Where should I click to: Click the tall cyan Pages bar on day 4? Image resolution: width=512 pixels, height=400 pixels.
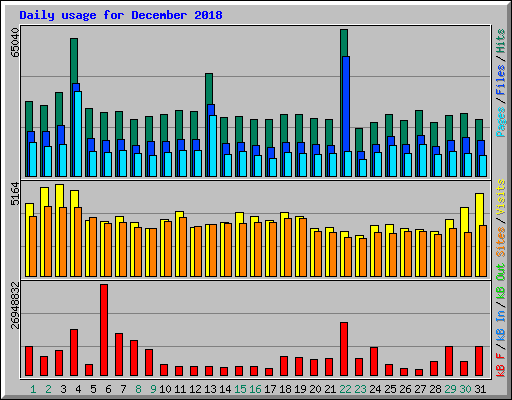78,134
